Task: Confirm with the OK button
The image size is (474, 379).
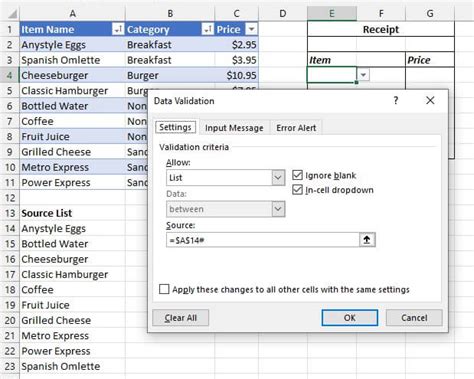Action: point(350,318)
